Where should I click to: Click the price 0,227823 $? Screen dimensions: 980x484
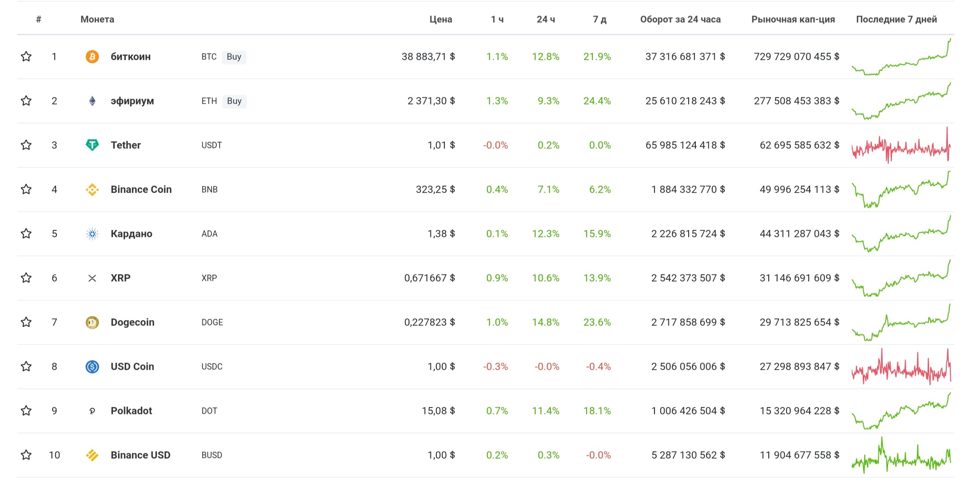coord(430,322)
